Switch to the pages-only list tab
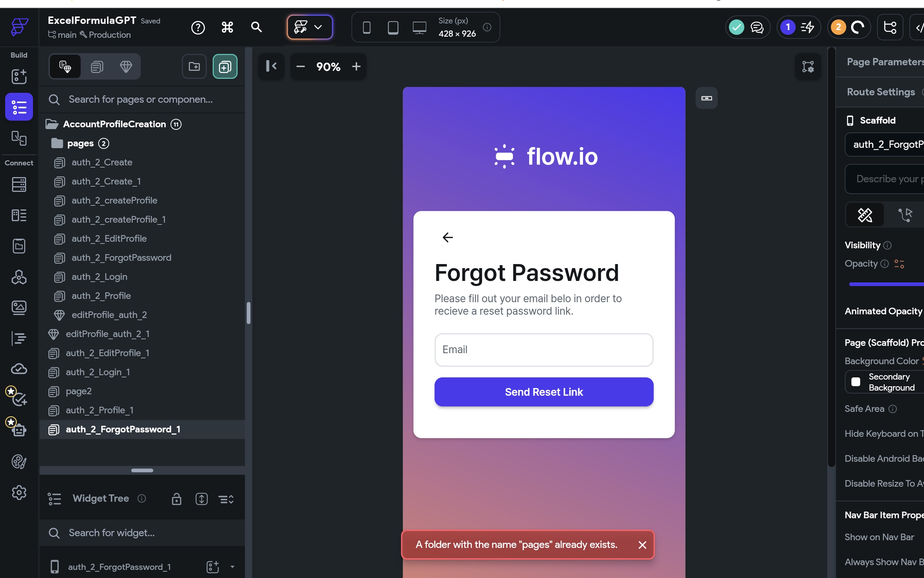The width and height of the screenshot is (924, 578). click(x=97, y=67)
